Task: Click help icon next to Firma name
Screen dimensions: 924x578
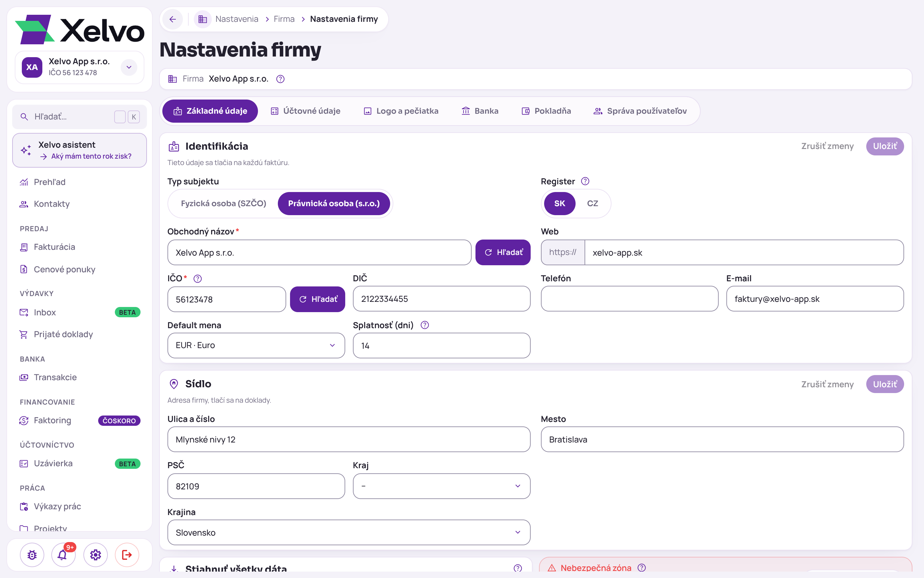Action: 280,79
